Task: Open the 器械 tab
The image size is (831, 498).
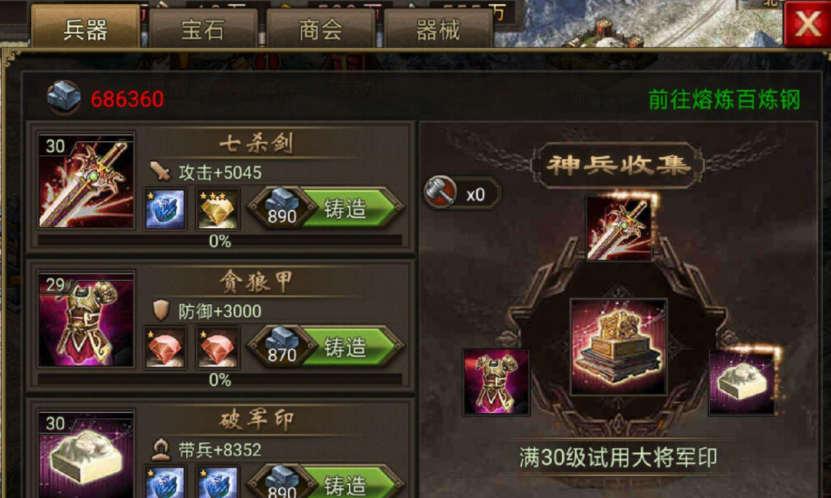Action: pyautogui.click(x=438, y=30)
